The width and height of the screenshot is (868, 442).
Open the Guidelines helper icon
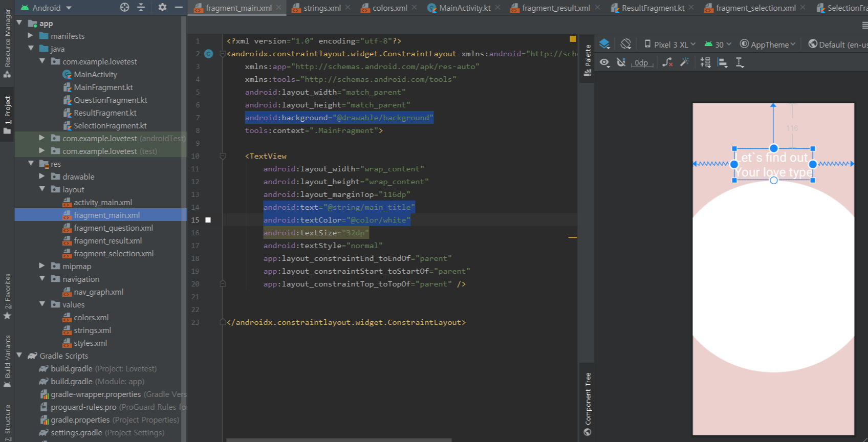(740, 62)
